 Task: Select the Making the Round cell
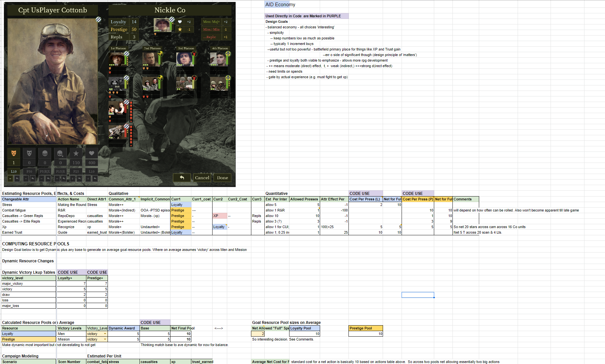[x=72, y=205]
